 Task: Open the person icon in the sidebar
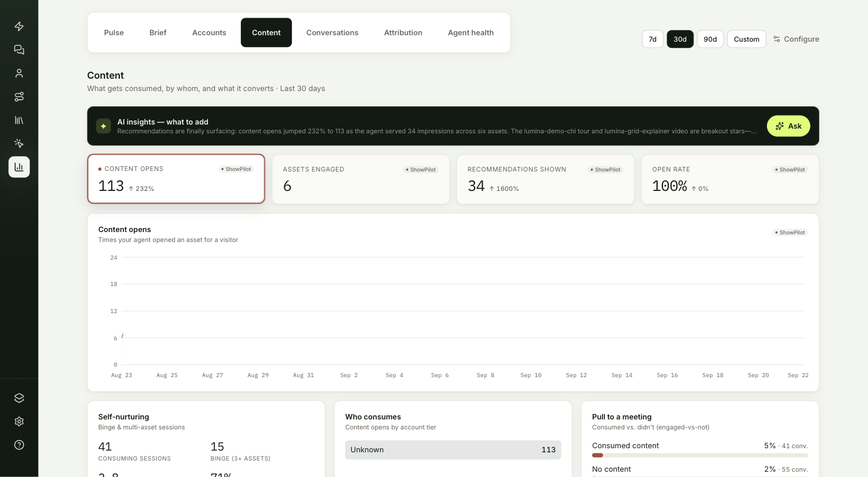19,73
